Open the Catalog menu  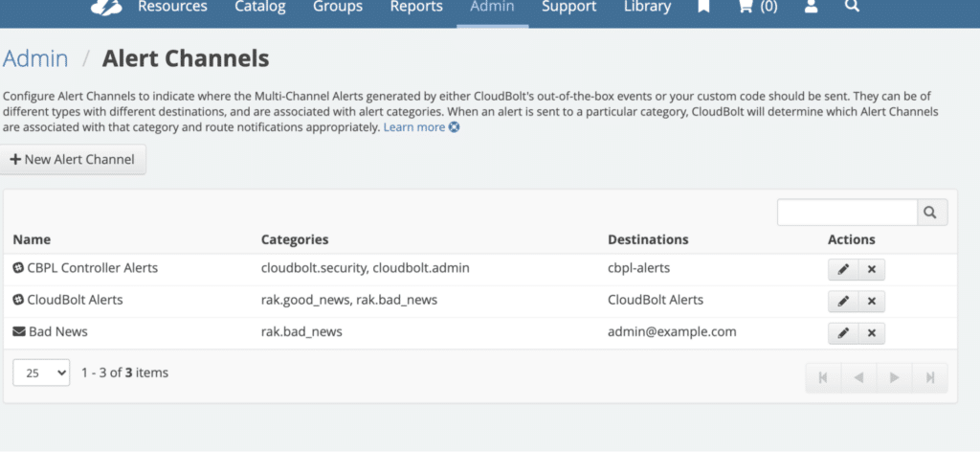click(260, 7)
